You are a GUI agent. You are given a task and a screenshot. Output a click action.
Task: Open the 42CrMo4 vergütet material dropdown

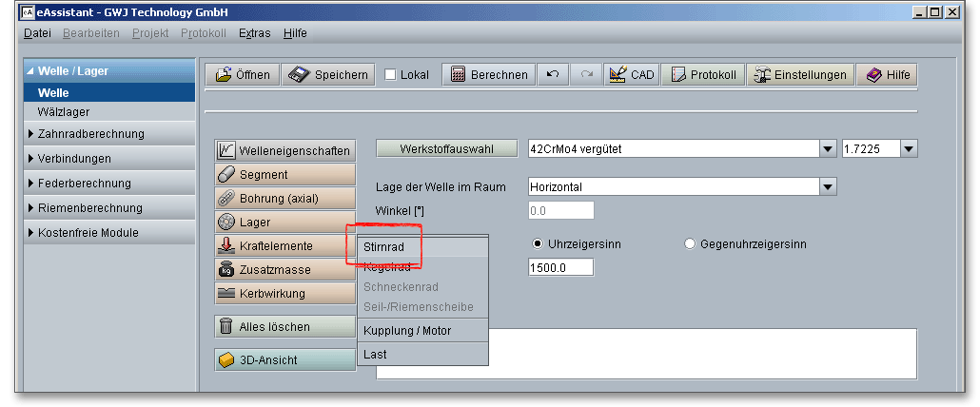click(827, 148)
